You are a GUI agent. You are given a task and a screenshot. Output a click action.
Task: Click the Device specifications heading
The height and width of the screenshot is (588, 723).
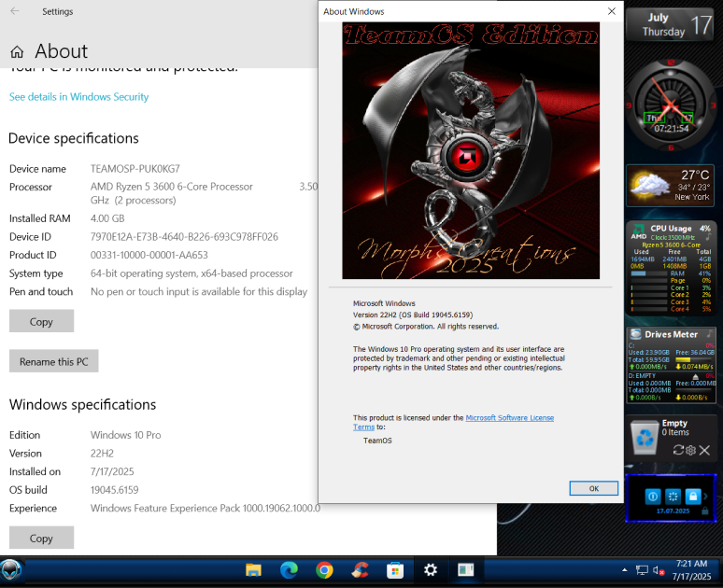pyautogui.click(x=74, y=138)
